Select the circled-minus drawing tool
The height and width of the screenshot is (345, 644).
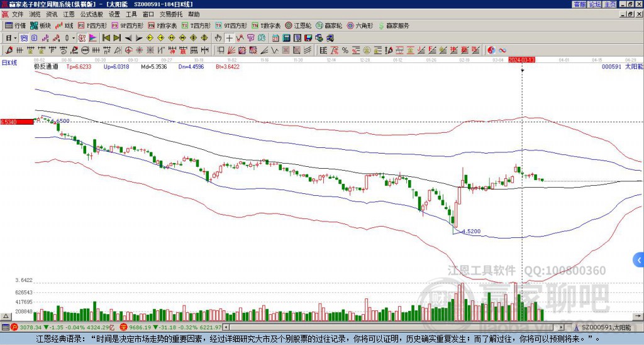[x=85, y=50]
